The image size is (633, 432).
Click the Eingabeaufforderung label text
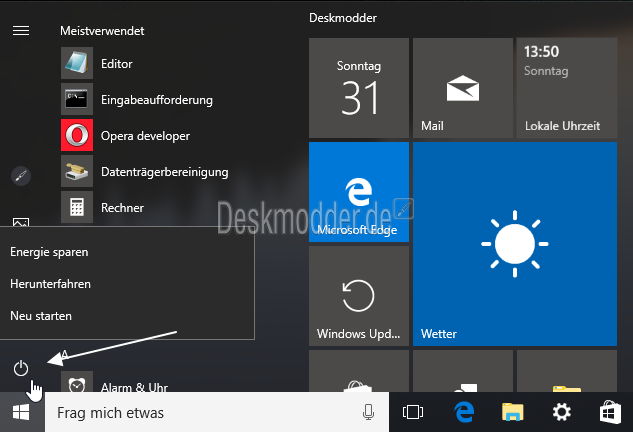click(157, 100)
